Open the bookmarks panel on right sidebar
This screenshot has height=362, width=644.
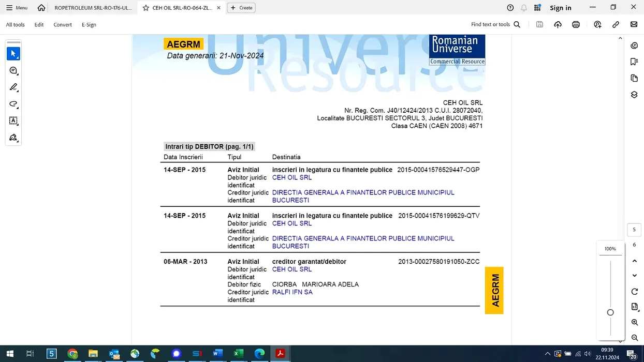(634, 62)
